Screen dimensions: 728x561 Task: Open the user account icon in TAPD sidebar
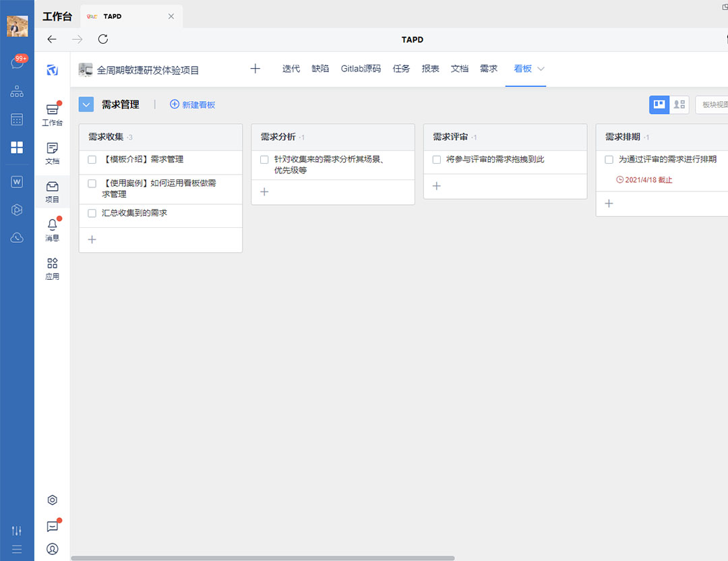coord(53,549)
